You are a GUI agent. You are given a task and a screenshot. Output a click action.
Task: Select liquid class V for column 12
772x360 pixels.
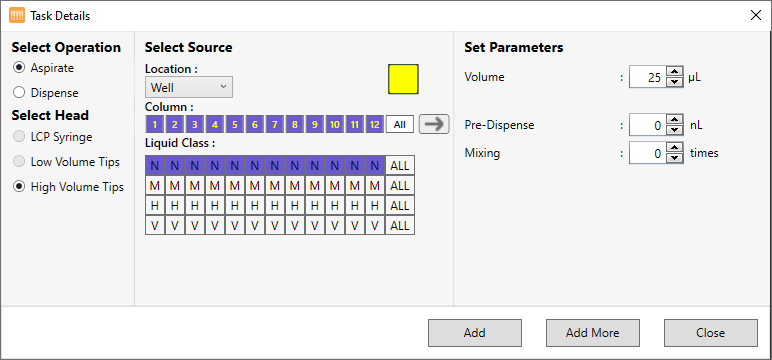(x=375, y=226)
